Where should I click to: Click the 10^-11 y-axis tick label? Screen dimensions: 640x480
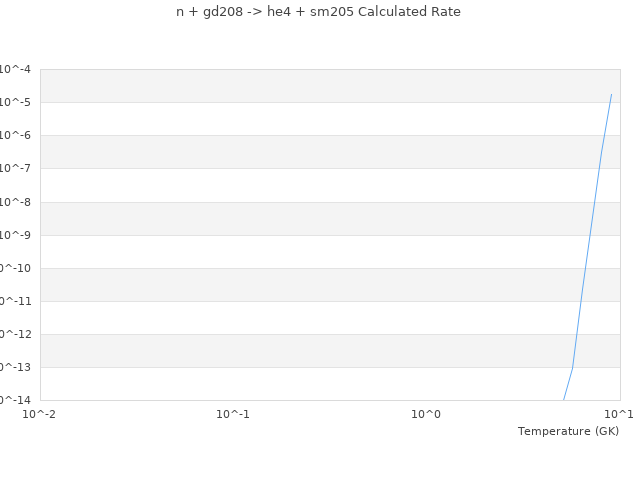(14, 301)
